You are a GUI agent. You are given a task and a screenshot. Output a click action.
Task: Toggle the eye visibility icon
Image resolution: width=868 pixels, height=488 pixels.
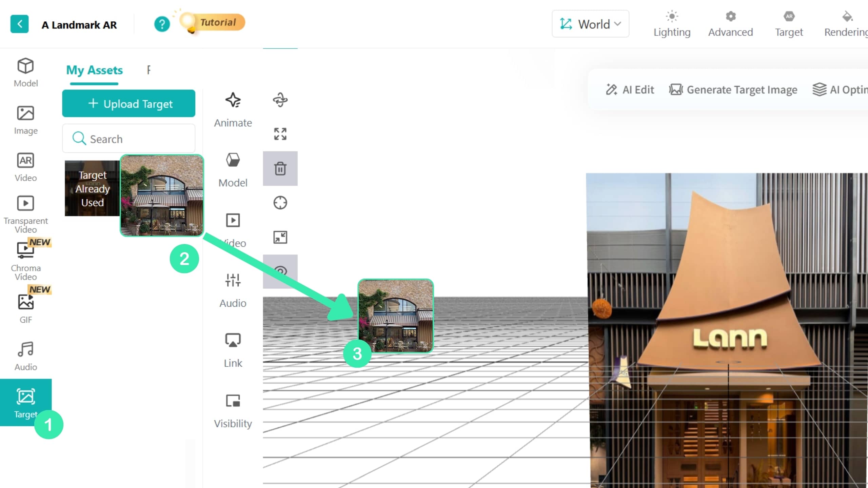pos(280,271)
